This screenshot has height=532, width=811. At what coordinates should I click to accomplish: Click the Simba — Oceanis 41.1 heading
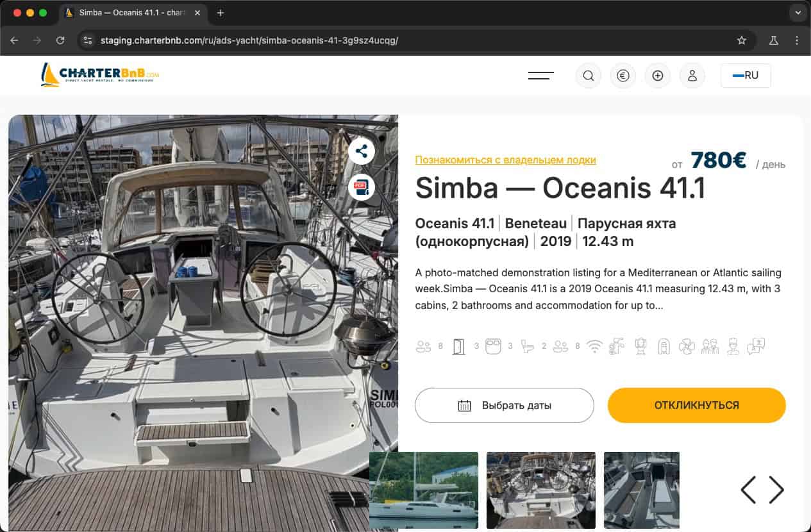[x=560, y=188]
